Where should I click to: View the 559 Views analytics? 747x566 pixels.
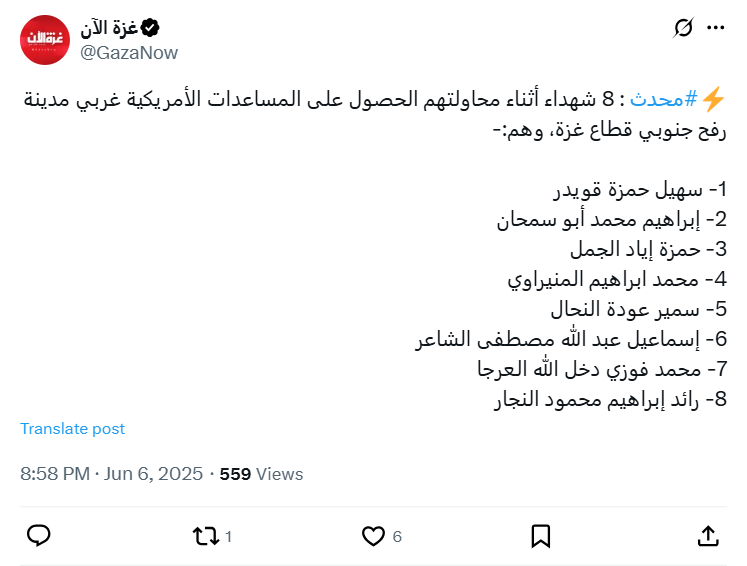point(261,474)
